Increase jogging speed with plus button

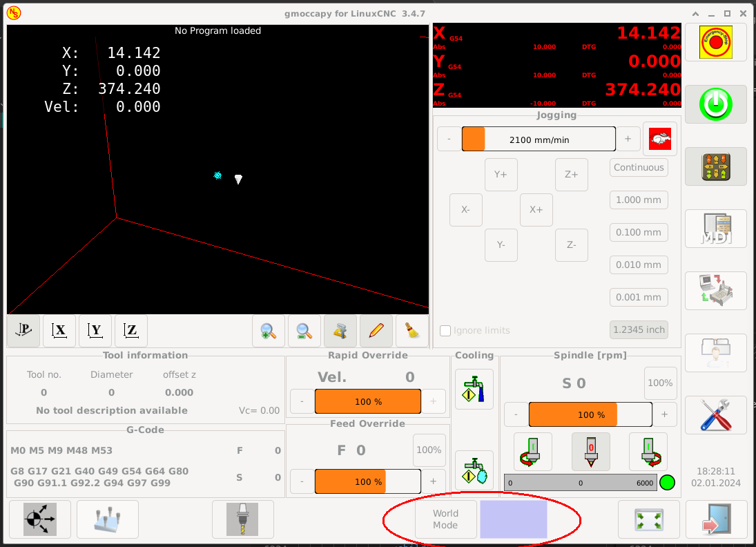tap(628, 139)
